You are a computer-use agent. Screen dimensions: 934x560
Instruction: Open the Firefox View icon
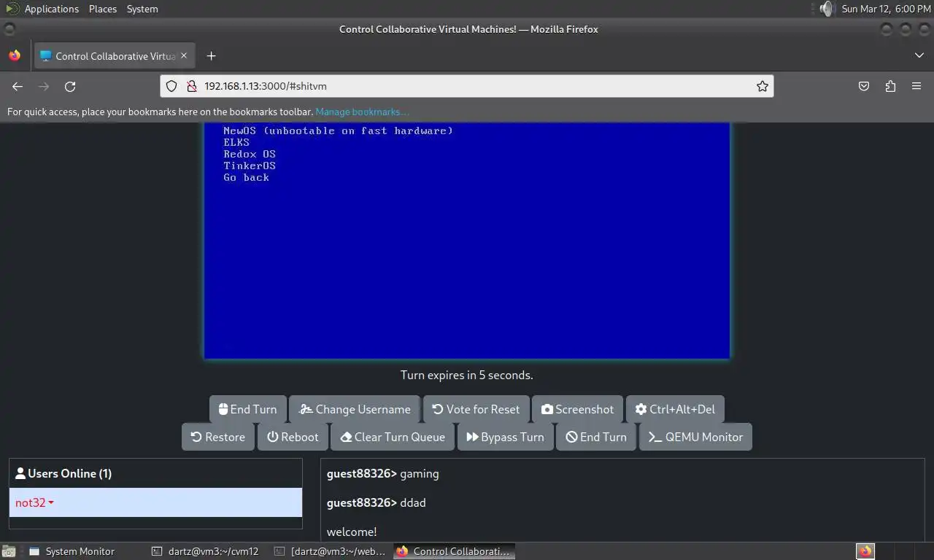(15, 55)
